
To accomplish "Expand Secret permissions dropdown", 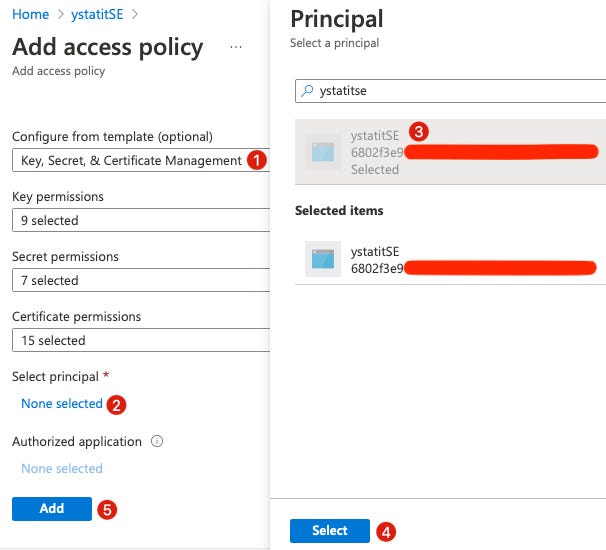I will coord(141,280).
